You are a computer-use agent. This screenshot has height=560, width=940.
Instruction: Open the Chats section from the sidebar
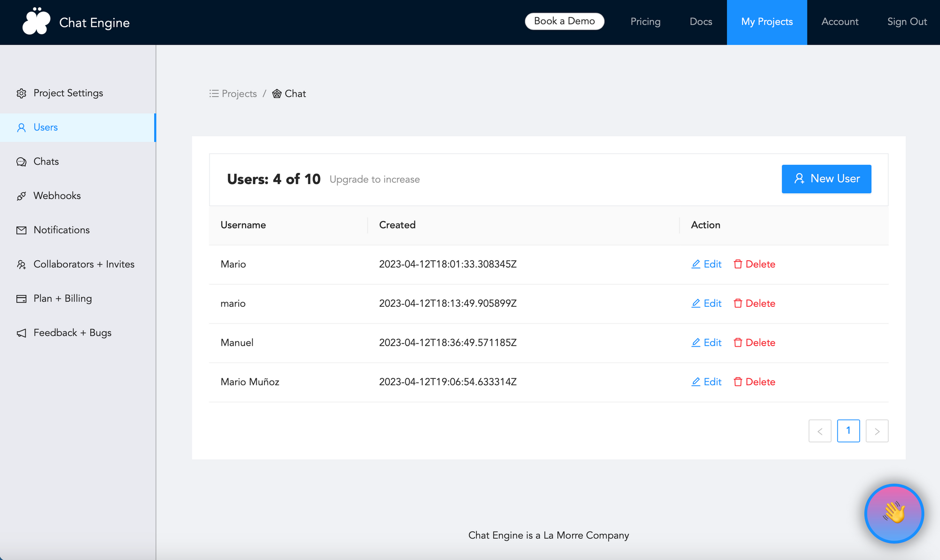point(22,162)
